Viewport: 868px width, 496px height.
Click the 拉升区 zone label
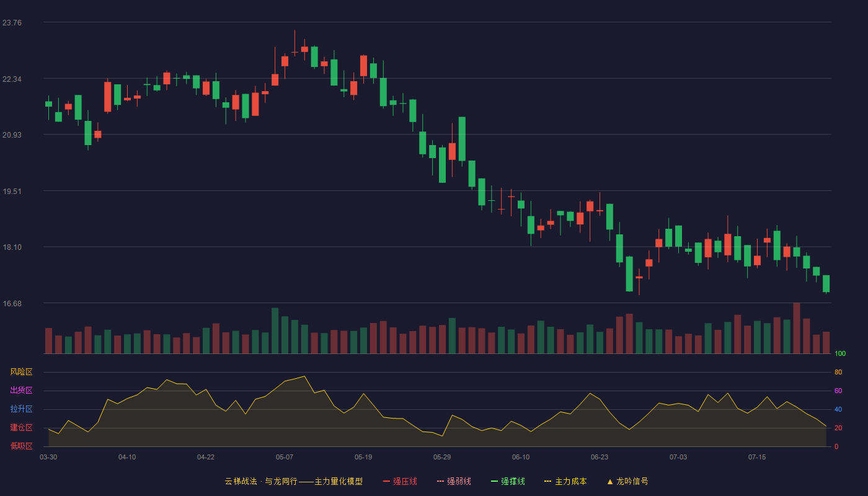[x=21, y=409]
